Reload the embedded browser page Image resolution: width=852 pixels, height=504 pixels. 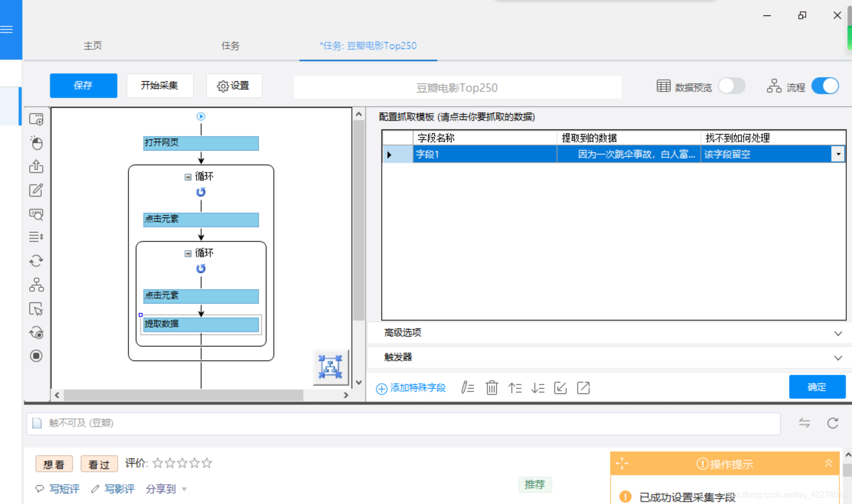pos(833,423)
